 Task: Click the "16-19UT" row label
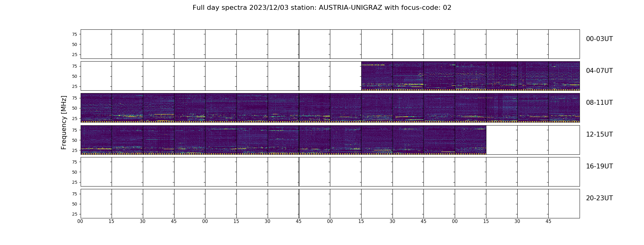(599, 166)
